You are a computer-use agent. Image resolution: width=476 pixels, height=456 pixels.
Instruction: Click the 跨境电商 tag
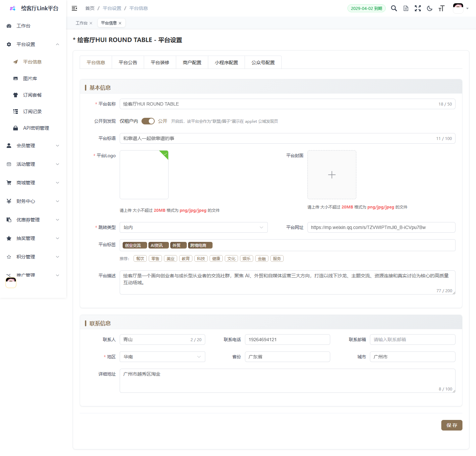200,245
